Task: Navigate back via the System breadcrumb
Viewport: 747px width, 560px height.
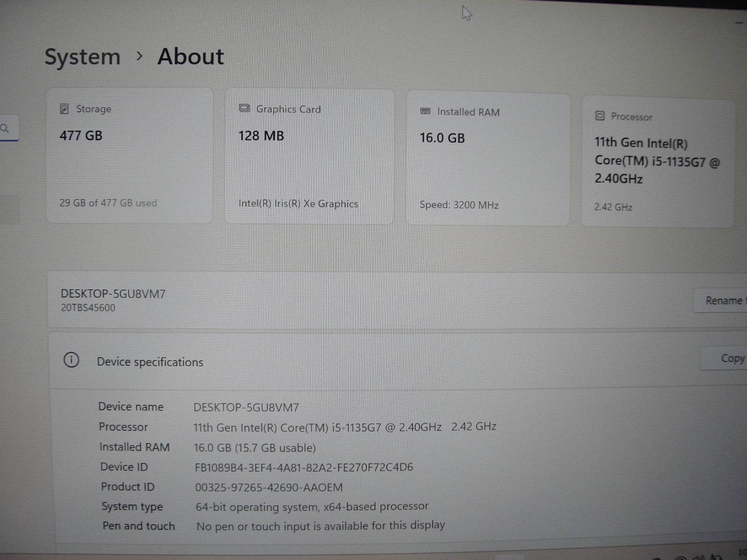Action: pos(82,56)
